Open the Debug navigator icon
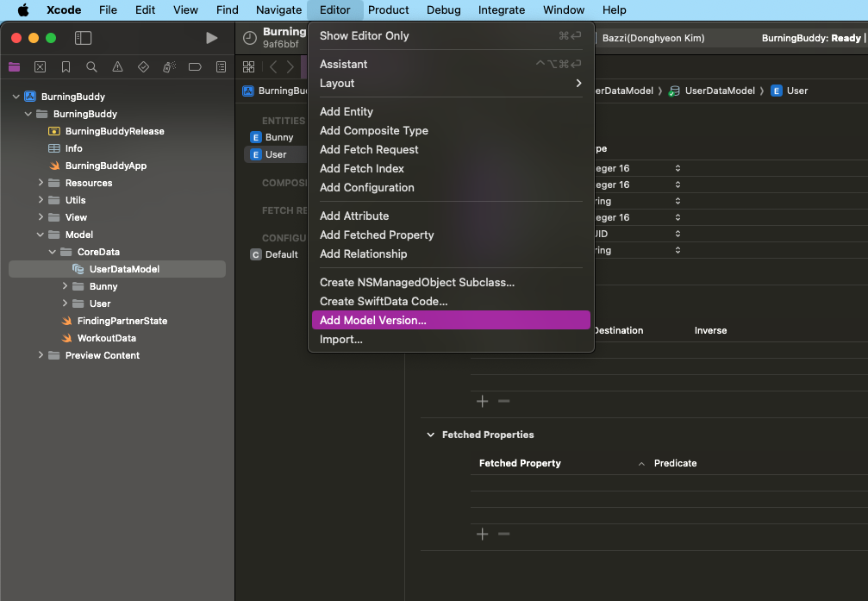Viewport: 868px width, 601px height. pyautogui.click(x=169, y=67)
